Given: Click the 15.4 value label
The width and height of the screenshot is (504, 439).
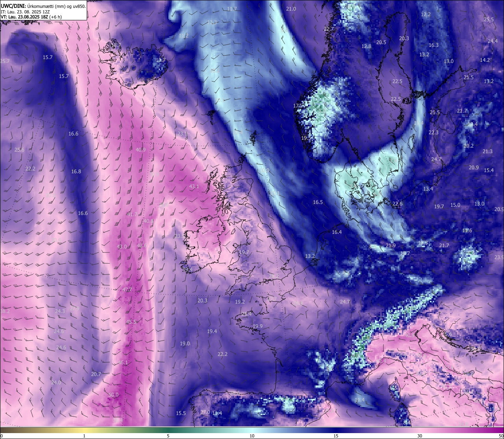Looking at the screenshot, I should tap(489, 170).
